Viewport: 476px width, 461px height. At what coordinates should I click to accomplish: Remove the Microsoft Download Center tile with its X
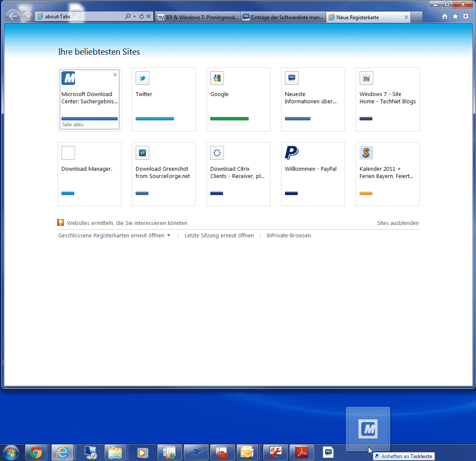[x=115, y=75]
